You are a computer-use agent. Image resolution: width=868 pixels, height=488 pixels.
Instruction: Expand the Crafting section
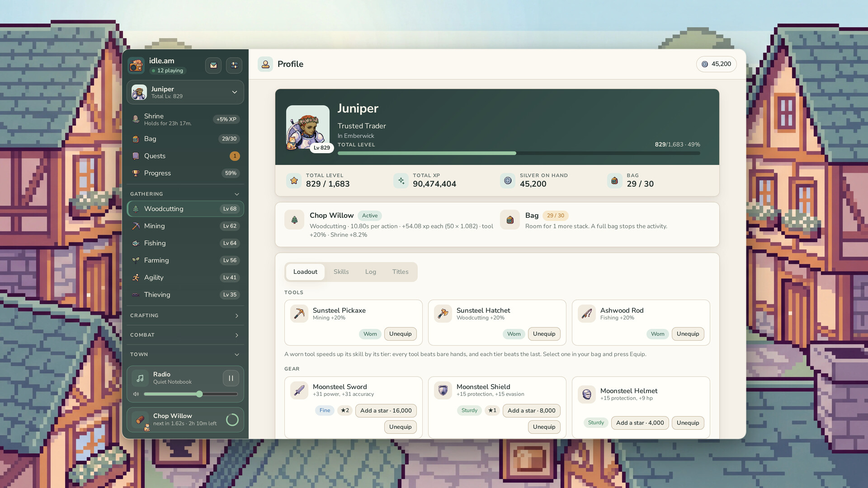185,315
